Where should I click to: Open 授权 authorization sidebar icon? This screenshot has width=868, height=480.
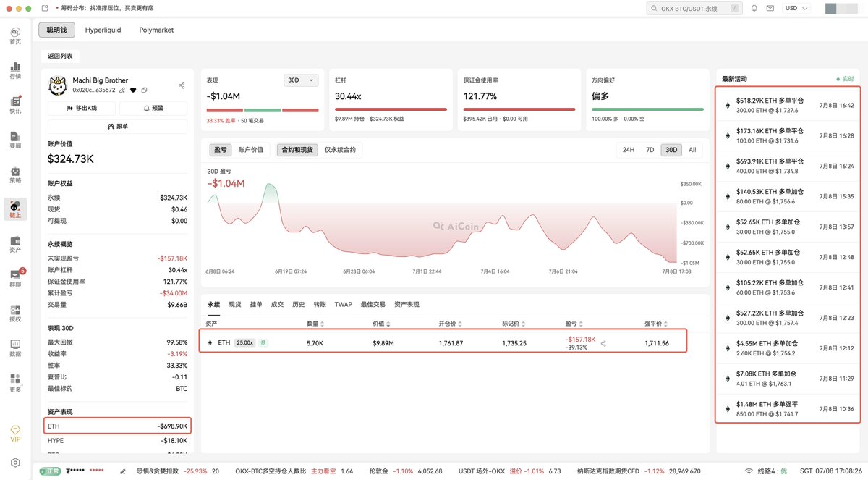click(15, 313)
